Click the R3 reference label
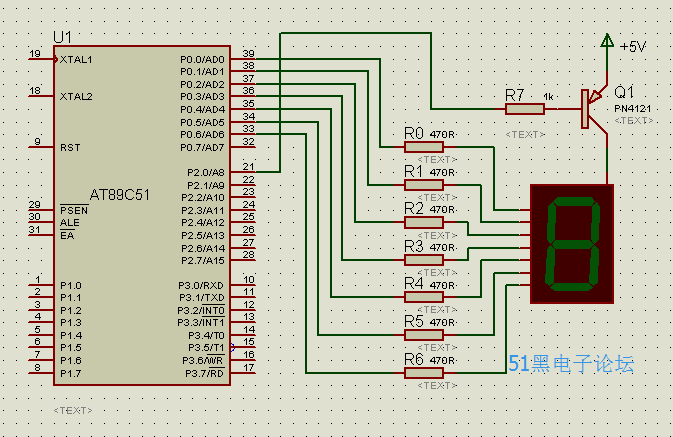 [414, 246]
